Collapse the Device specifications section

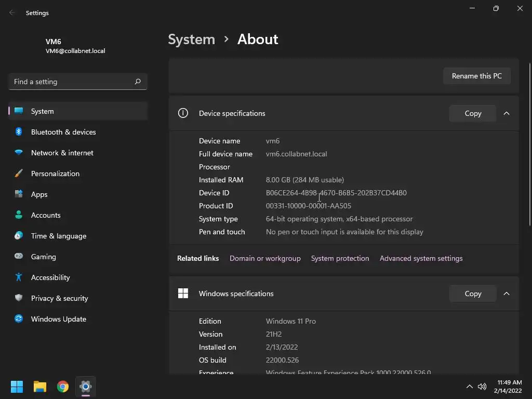click(507, 113)
